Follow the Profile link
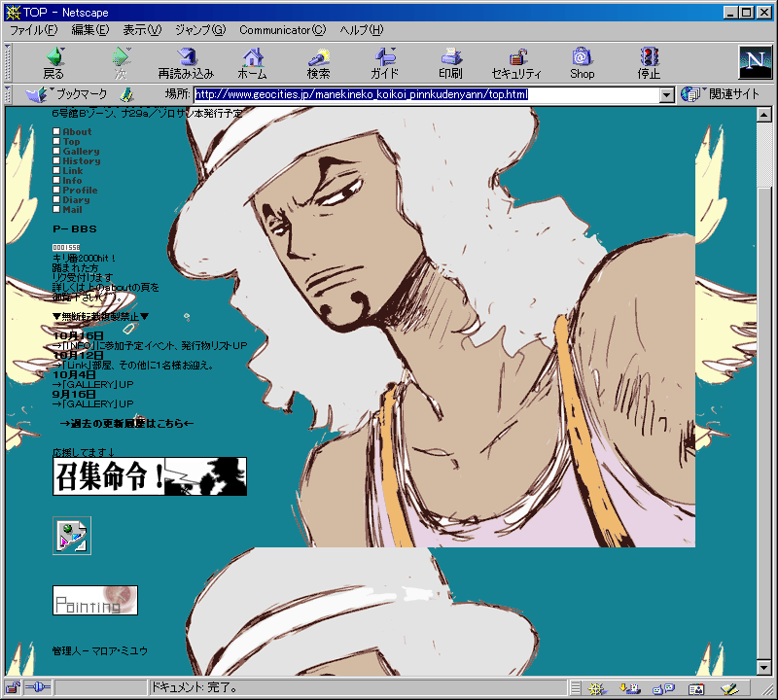 tap(80, 190)
